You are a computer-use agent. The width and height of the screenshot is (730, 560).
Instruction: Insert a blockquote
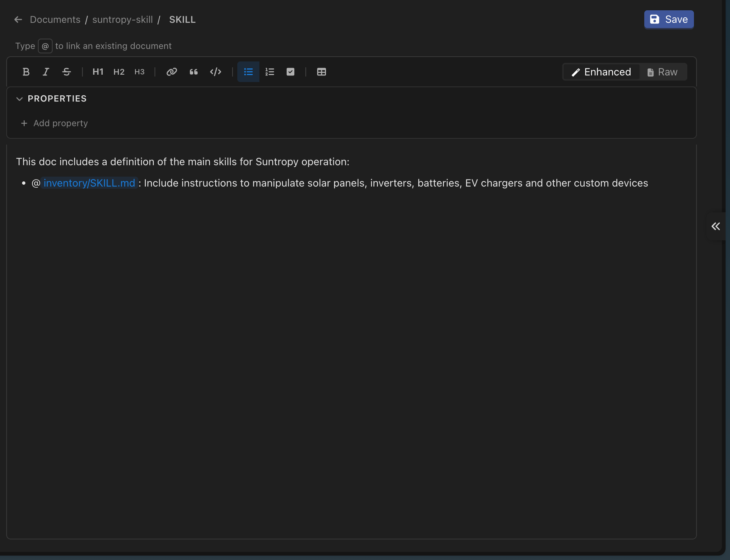coord(194,72)
